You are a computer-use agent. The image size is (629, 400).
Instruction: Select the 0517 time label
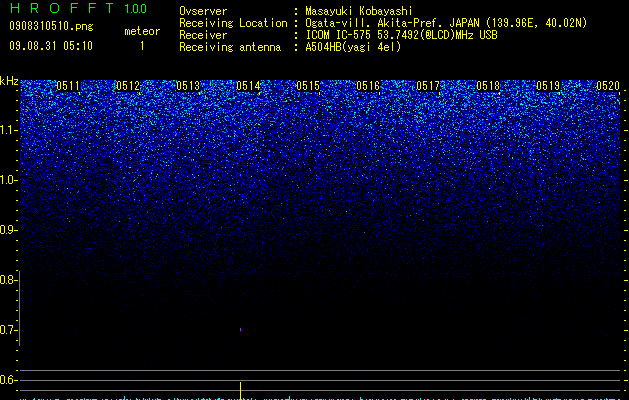428,86
